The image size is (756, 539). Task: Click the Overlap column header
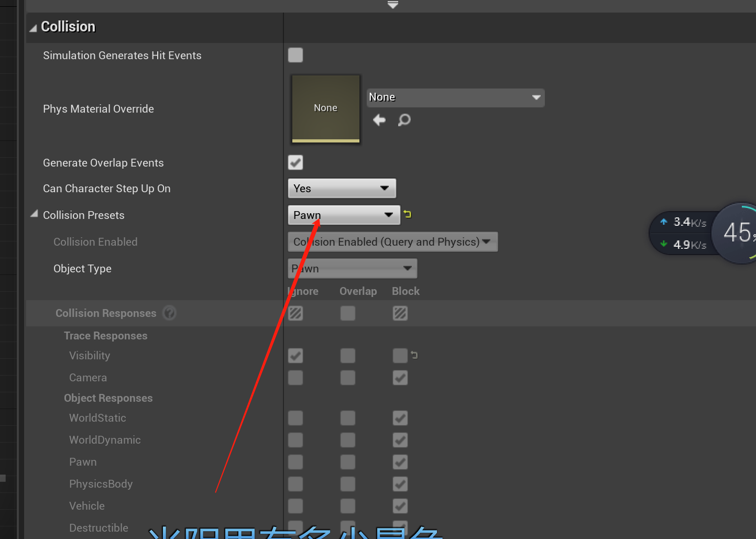click(x=358, y=291)
